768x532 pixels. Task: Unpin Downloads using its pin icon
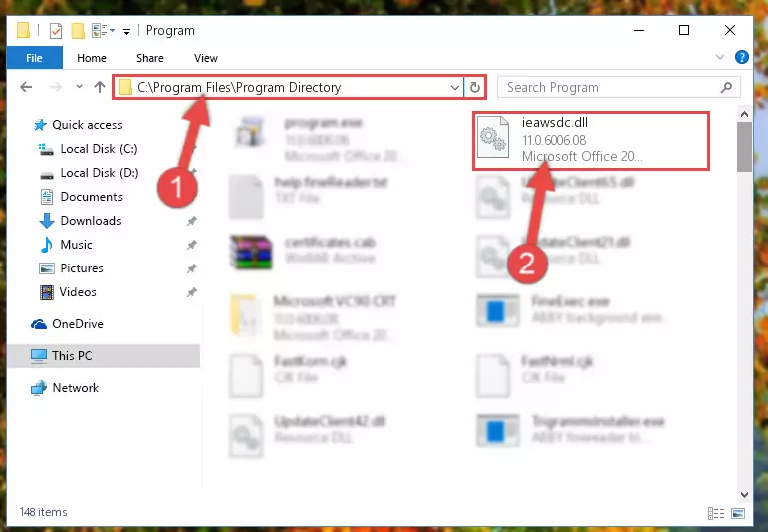[x=191, y=221]
